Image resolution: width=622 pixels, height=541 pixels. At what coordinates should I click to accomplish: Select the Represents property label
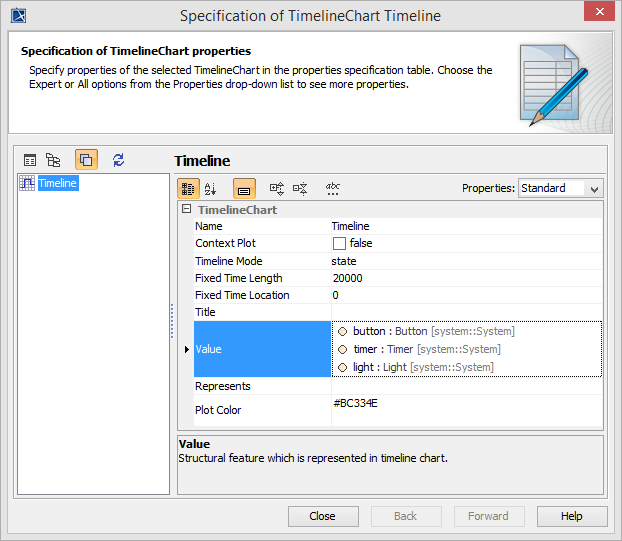[x=223, y=386]
